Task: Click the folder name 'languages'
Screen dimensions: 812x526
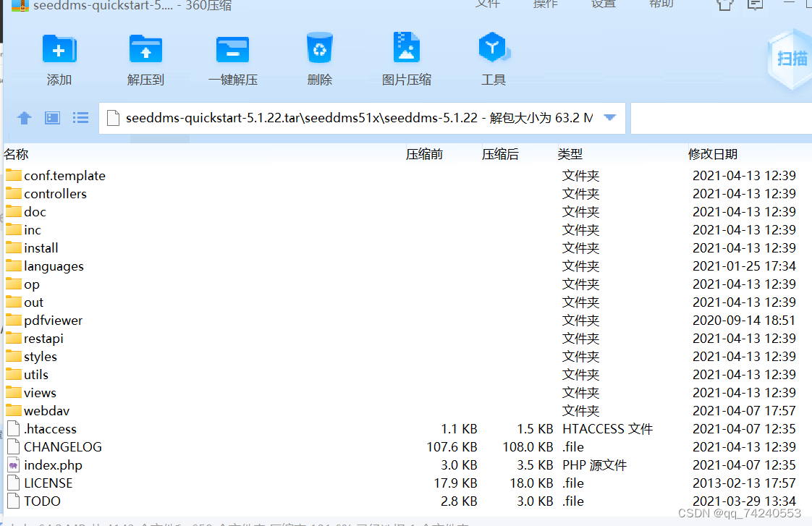Action: coord(54,267)
